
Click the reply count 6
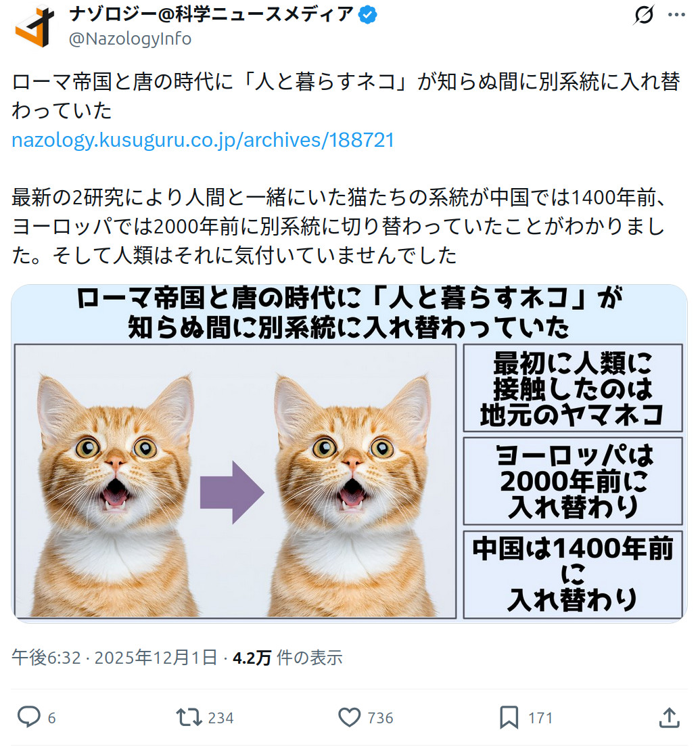(51, 718)
